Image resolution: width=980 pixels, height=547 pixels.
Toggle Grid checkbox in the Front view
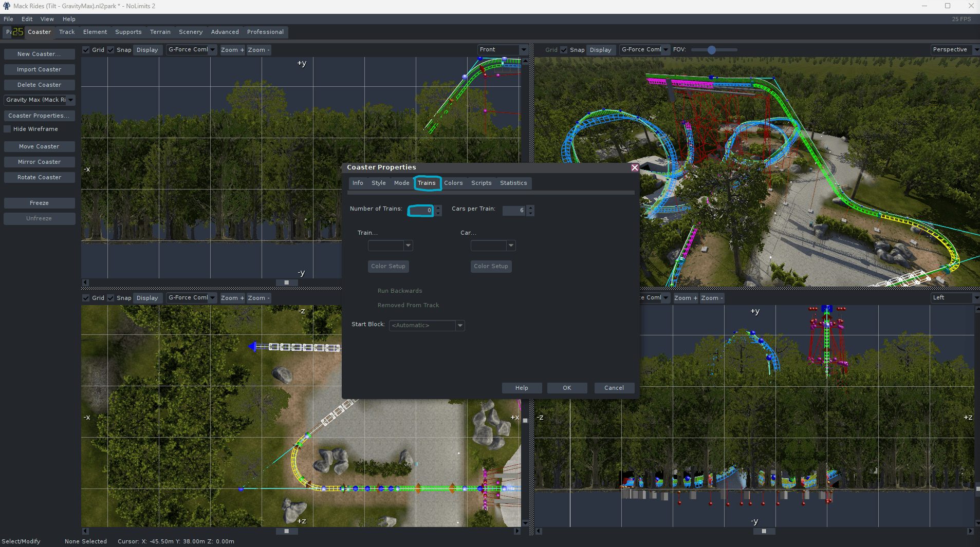pos(86,50)
